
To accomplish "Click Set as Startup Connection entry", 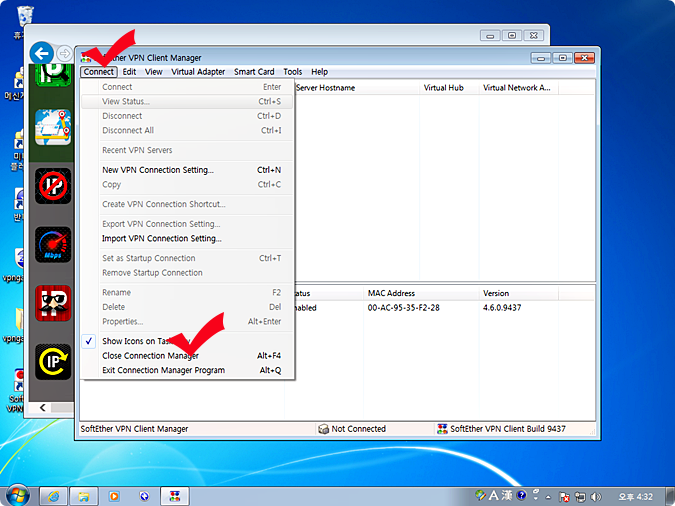I will coord(188,258).
